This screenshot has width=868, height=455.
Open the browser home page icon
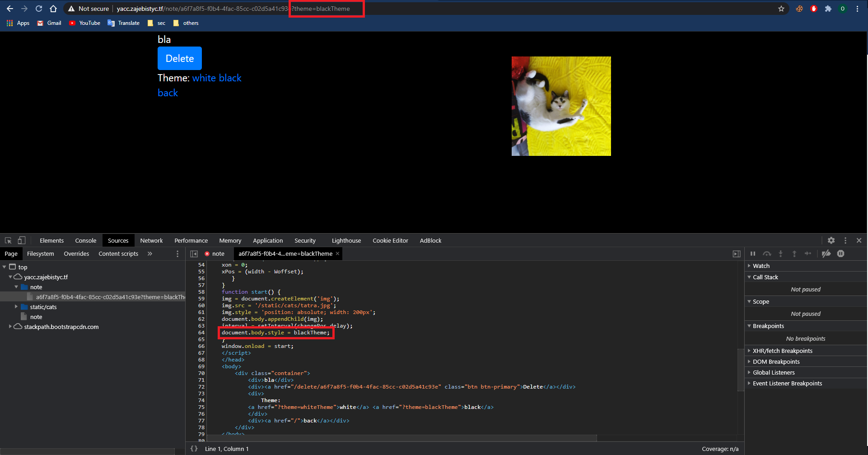tap(53, 9)
